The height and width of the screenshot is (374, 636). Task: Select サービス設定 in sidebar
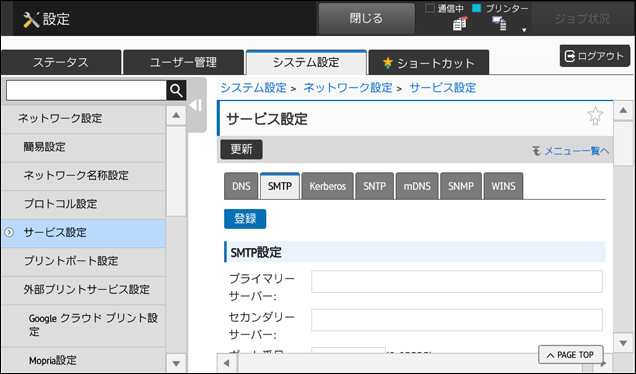point(83,233)
